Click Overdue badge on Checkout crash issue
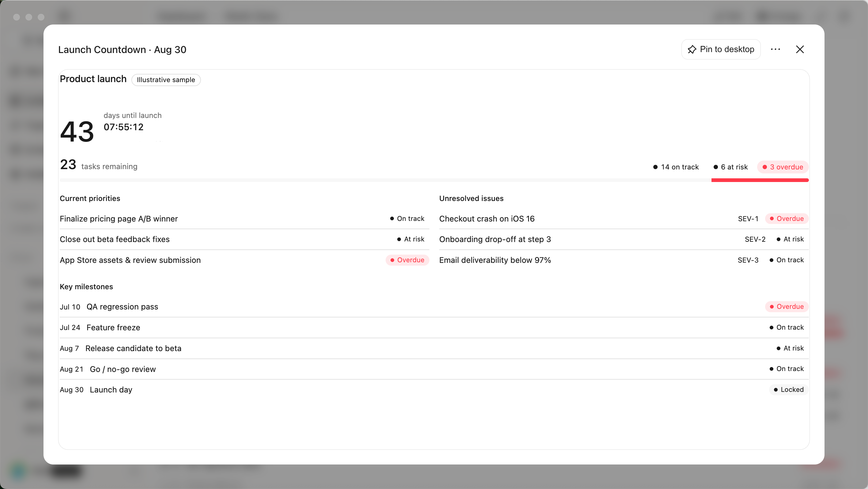 tap(787, 219)
